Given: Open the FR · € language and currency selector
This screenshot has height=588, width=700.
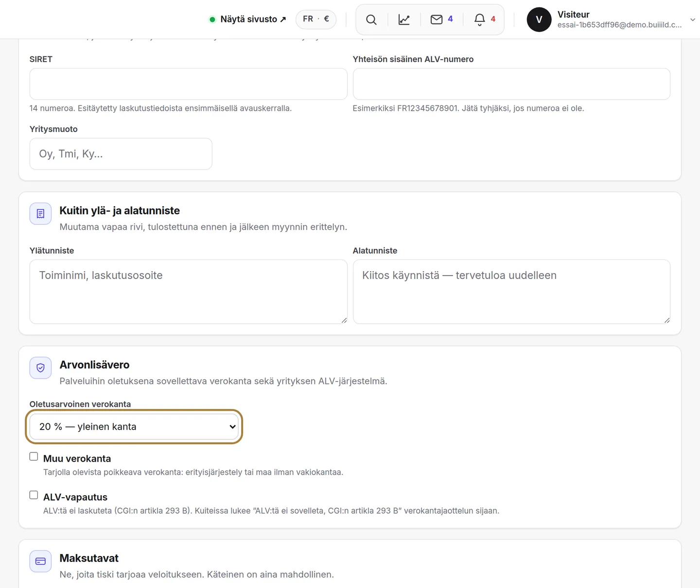Looking at the screenshot, I should 316,19.
